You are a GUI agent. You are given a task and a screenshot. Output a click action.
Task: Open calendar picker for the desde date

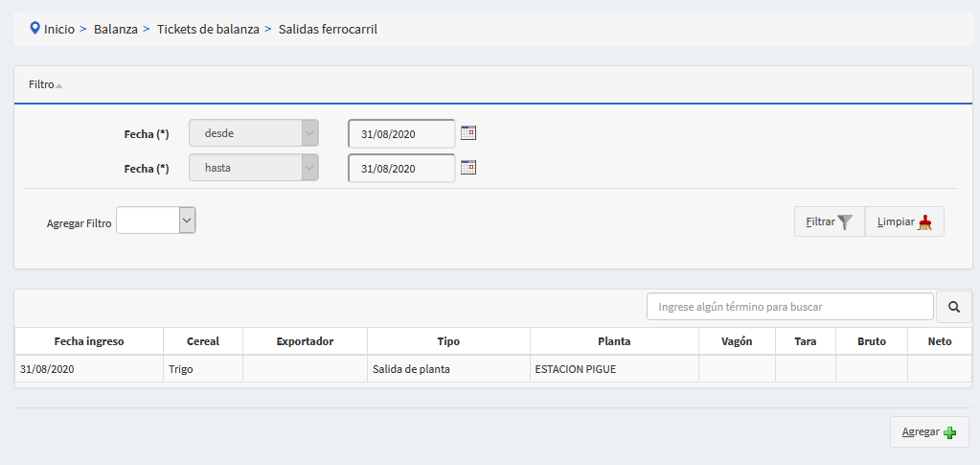click(468, 133)
